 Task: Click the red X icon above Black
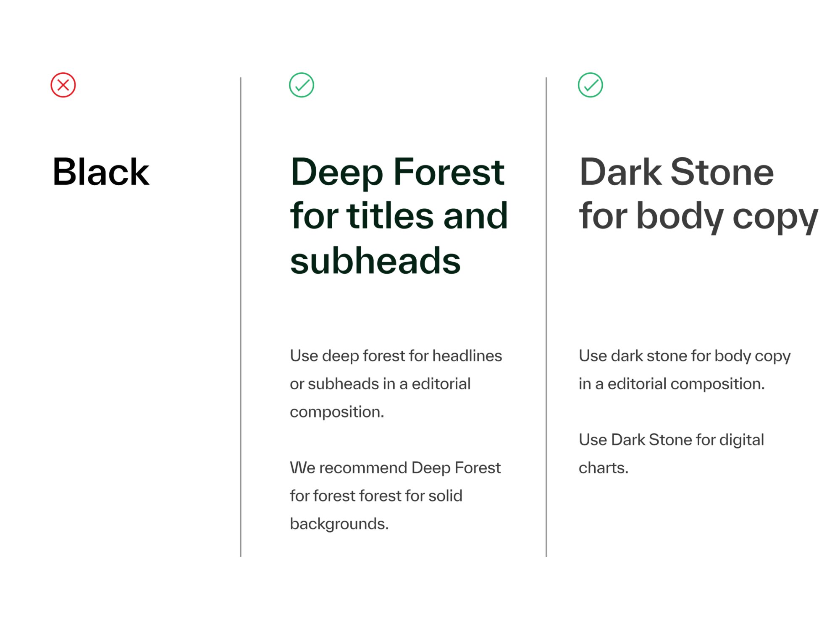click(x=63, y=85)
